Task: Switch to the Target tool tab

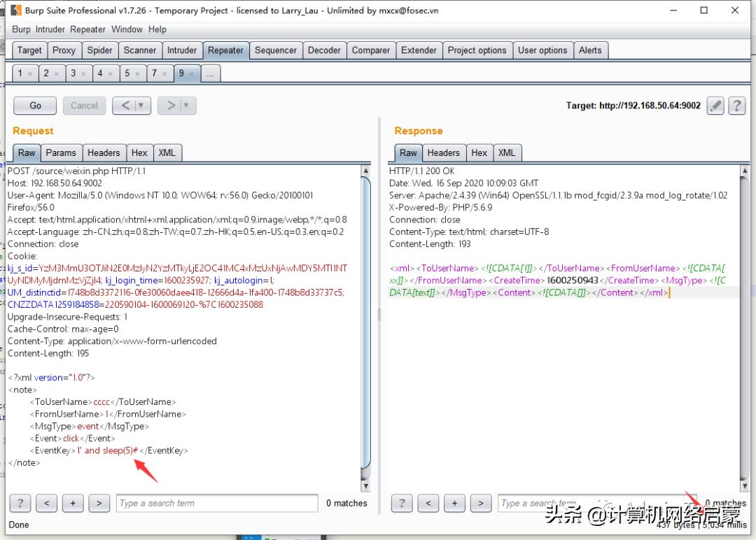Action: (x=29, y=50)
